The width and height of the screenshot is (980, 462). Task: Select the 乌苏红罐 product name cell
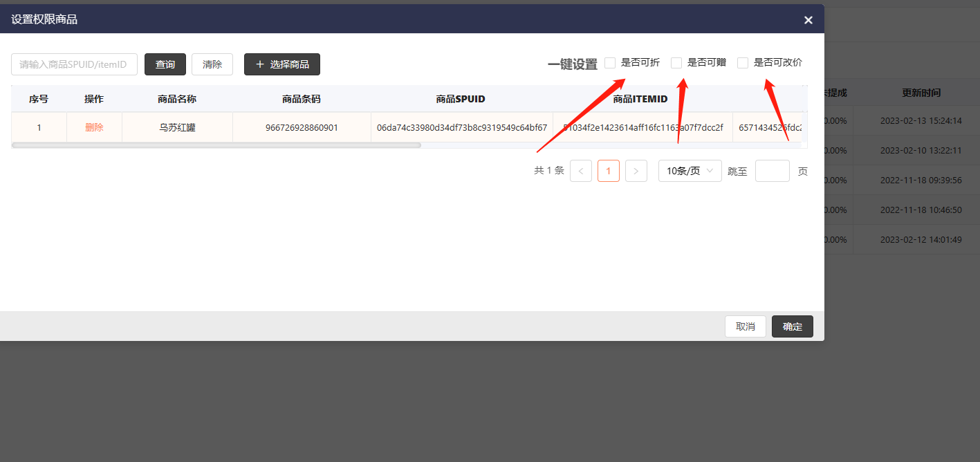[x=177, y=127]
